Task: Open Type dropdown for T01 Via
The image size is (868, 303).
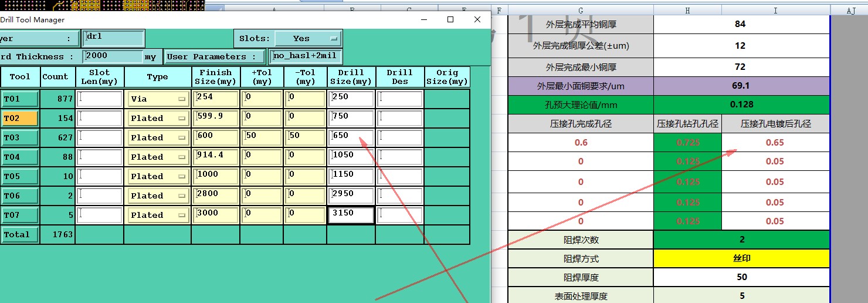Action: [x=158, y=99]
